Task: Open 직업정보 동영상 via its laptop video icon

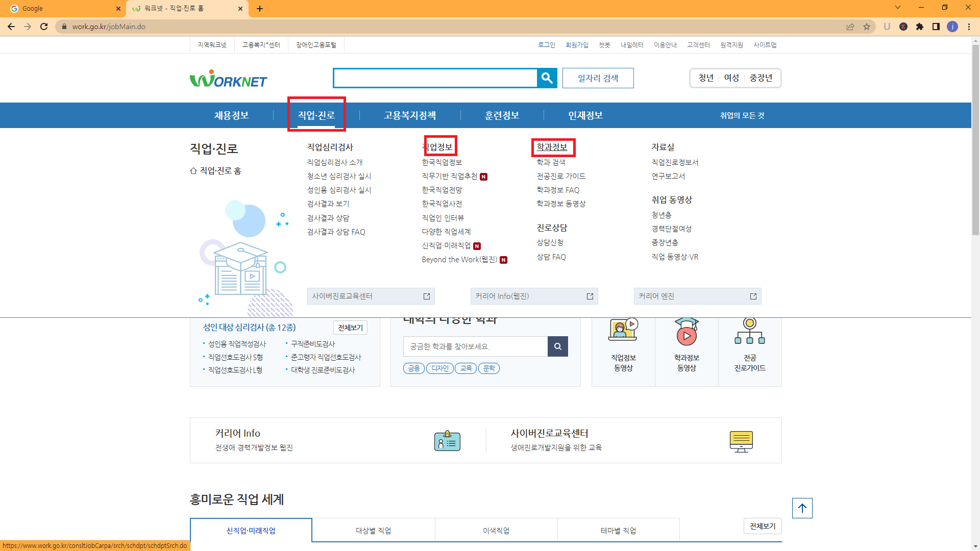Action: pyautogui.click(x=623, y=331)
